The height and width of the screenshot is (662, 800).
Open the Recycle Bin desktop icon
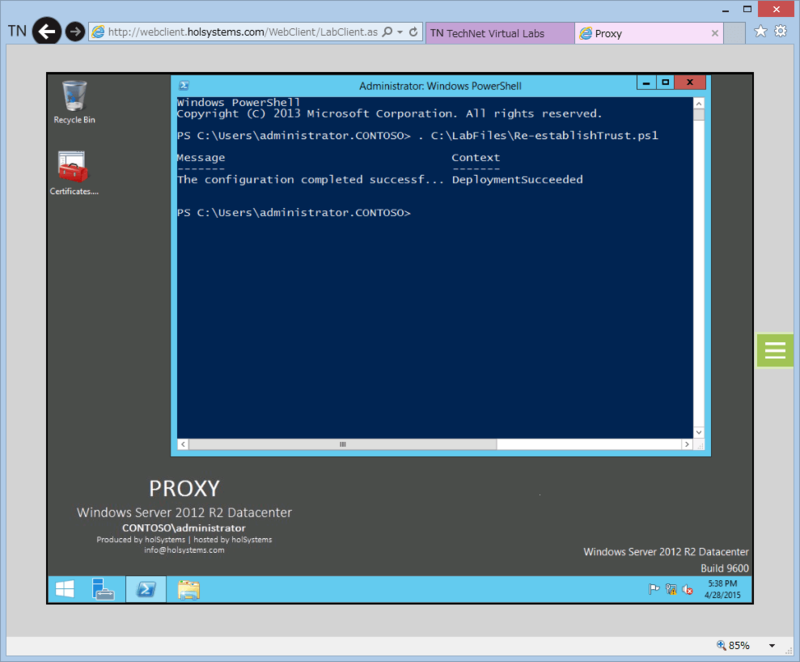coord(74,103)
